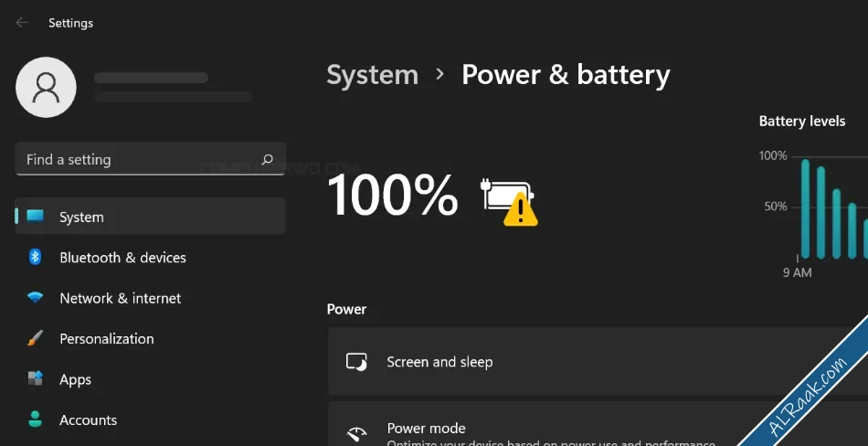Click the search magnifier icon
This screenshot has height=446, width=868.
(x=268, y=160)
